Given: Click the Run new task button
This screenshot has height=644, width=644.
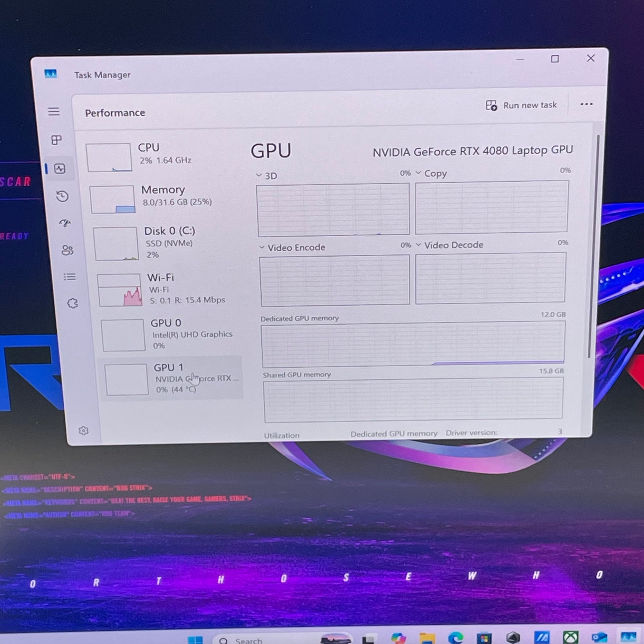Looking at the screenshot, I should [x=521, y=105].
